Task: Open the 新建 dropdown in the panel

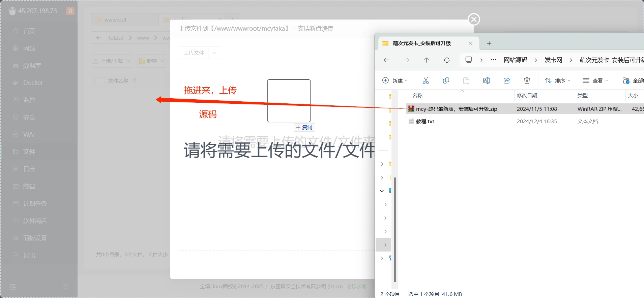Action: click(x=152, y=61)
